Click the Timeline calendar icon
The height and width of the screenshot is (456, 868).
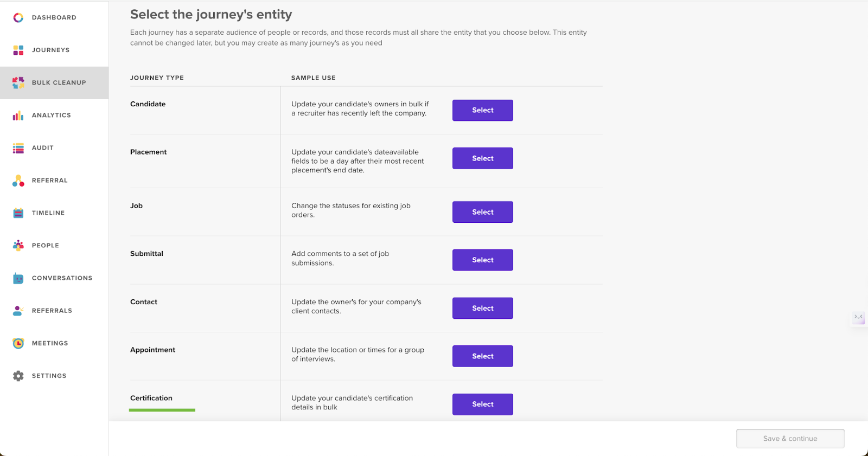click(18, 213)
